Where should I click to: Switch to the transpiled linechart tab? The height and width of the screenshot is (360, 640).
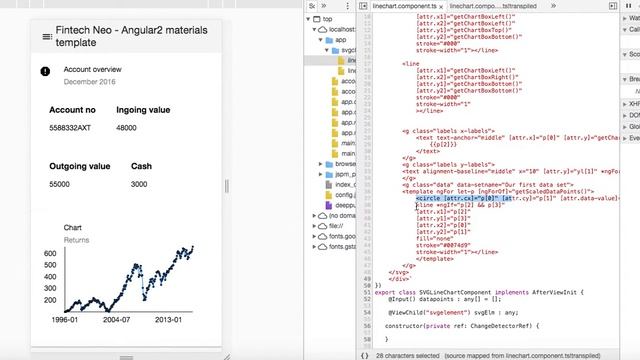coord(493,6)
